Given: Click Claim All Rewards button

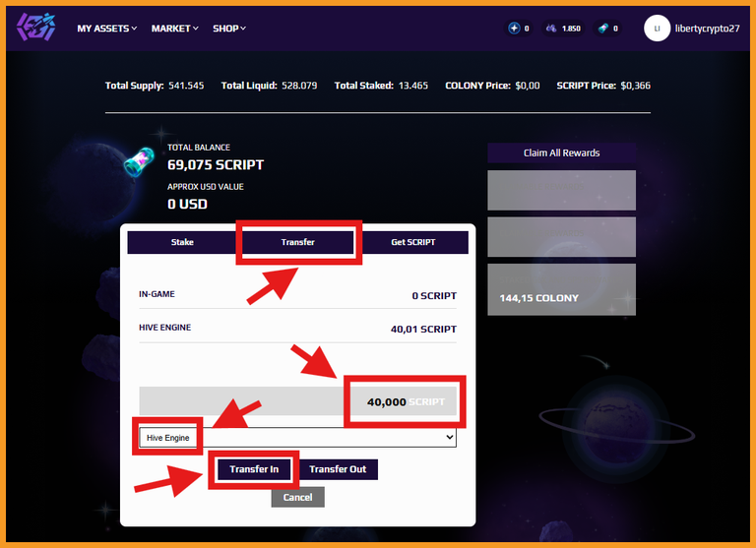Looking at the screenshot, I should tap(562, 152).
